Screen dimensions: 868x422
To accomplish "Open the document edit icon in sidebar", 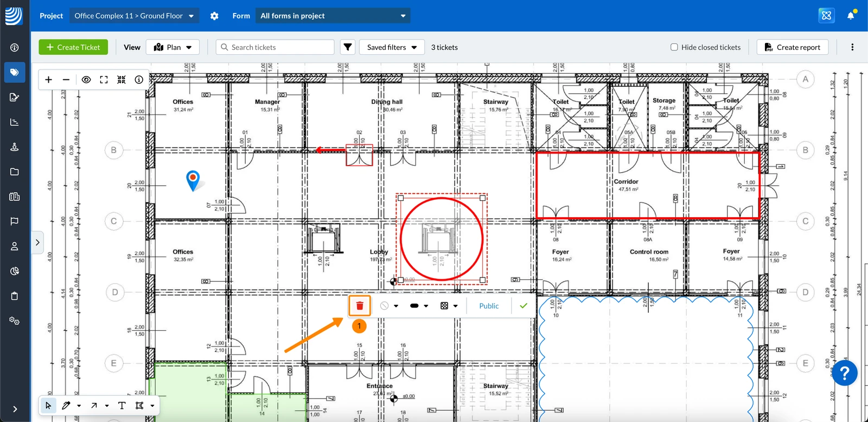I will click(x=15, y=97).
